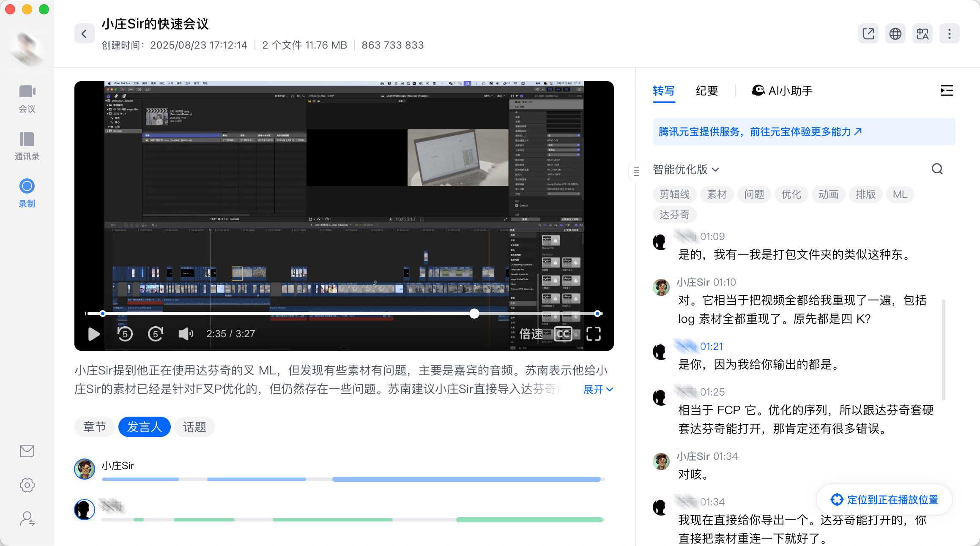This screenshot has width=980, height=546.
Task: Switch to the 章节 pill
Action: tap(94, 427)
